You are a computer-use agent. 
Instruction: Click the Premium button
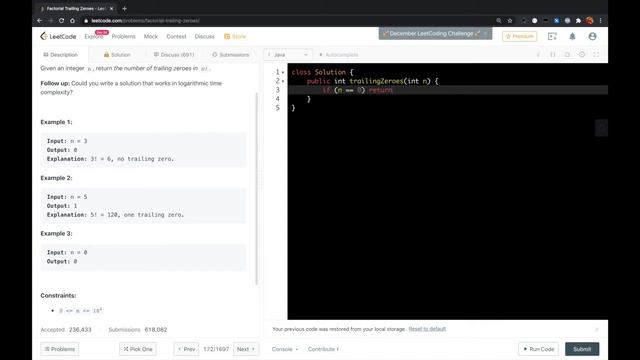point(520,36)
